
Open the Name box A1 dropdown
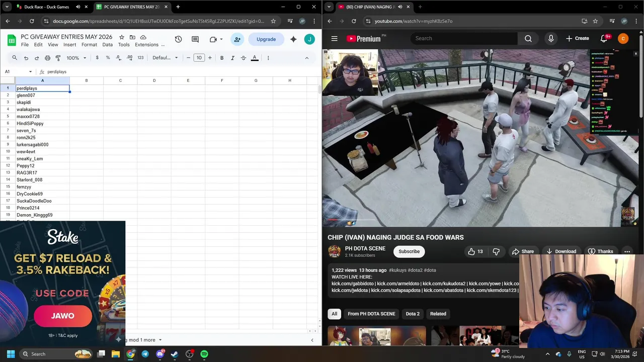tap(30, 72)
